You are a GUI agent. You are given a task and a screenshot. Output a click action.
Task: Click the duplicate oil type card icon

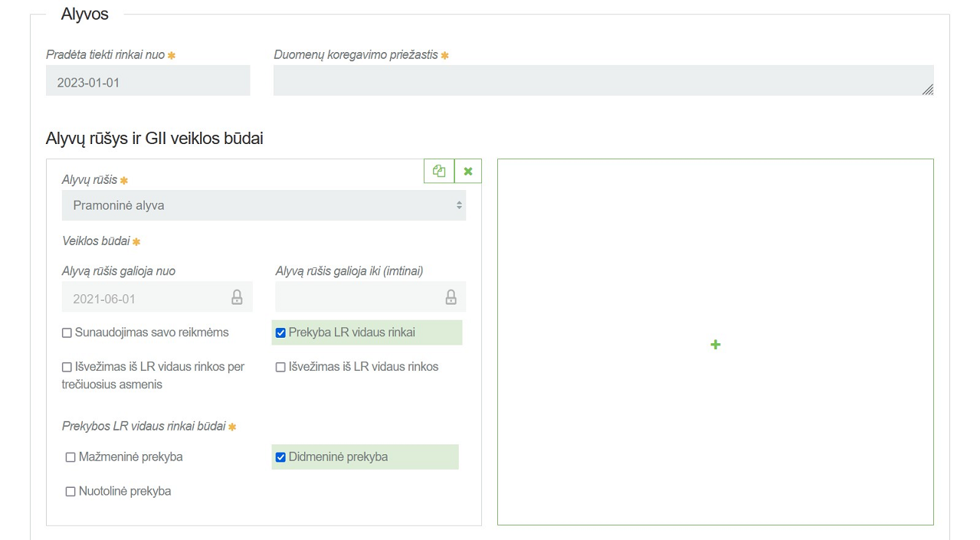click(439, 171)
